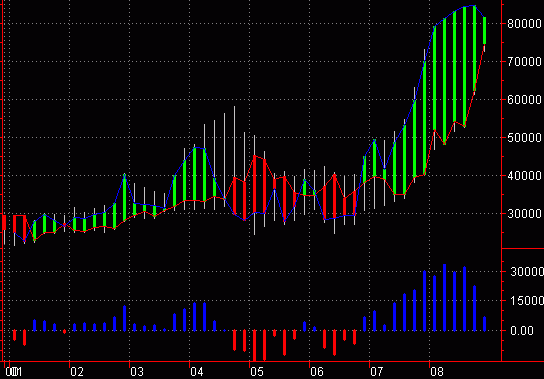Click the 50000 price axis label

click(x=524, y=138)
